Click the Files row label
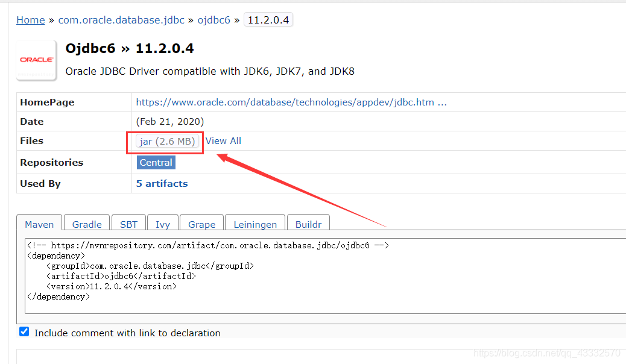Viewport: 626px width, 364px height. [31, 140]
